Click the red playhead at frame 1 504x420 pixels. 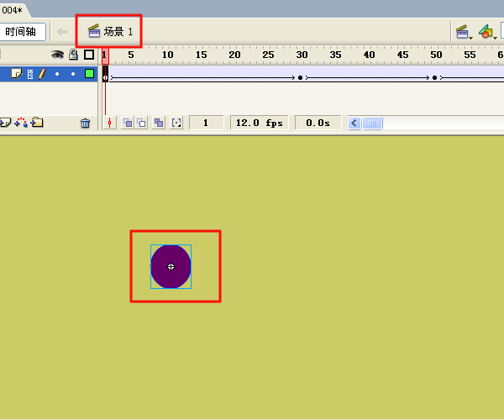click(x=106, y=56)
